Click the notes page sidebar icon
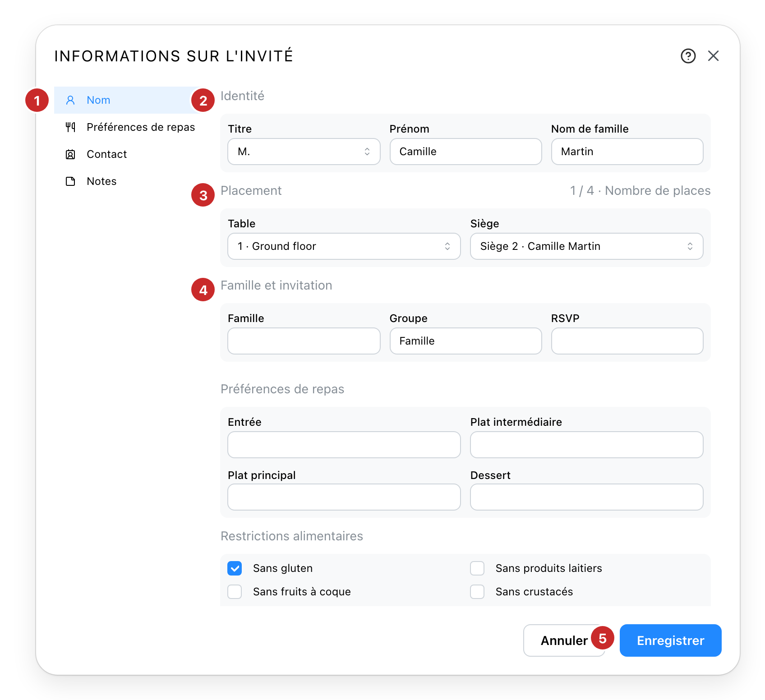 click(70, 181)
